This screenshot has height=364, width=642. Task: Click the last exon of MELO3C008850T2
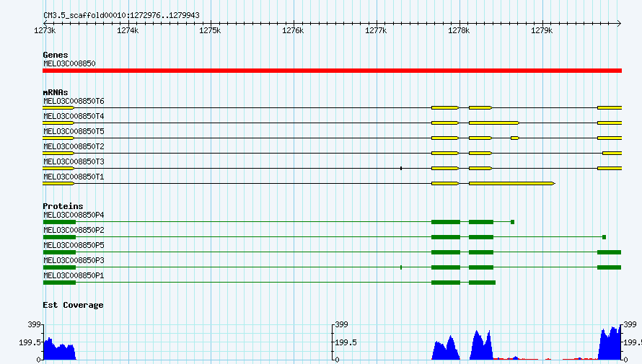[612, 154]
